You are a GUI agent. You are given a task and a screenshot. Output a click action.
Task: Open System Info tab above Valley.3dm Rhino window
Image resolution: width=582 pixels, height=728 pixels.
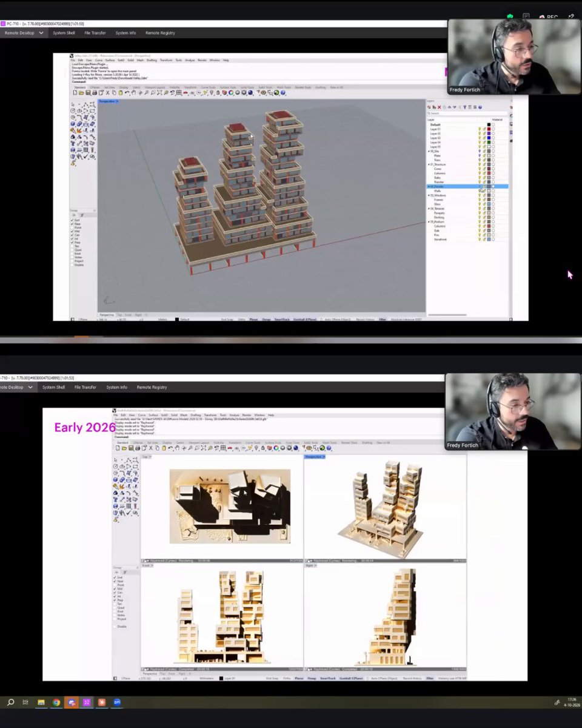(x=125, y=33)
